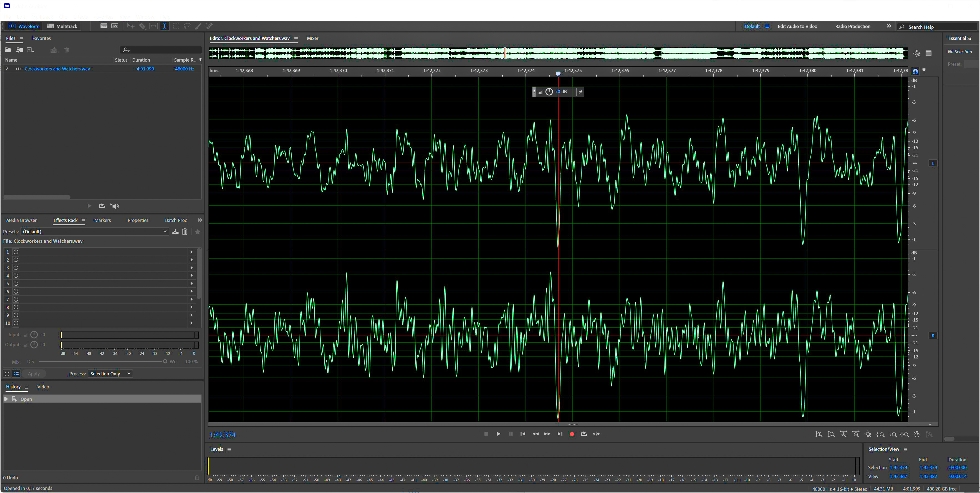The width and height of the screenshot is (980, 493).
Task: Open the Process Selection Only dropdown
Action: tap(110, 374)
